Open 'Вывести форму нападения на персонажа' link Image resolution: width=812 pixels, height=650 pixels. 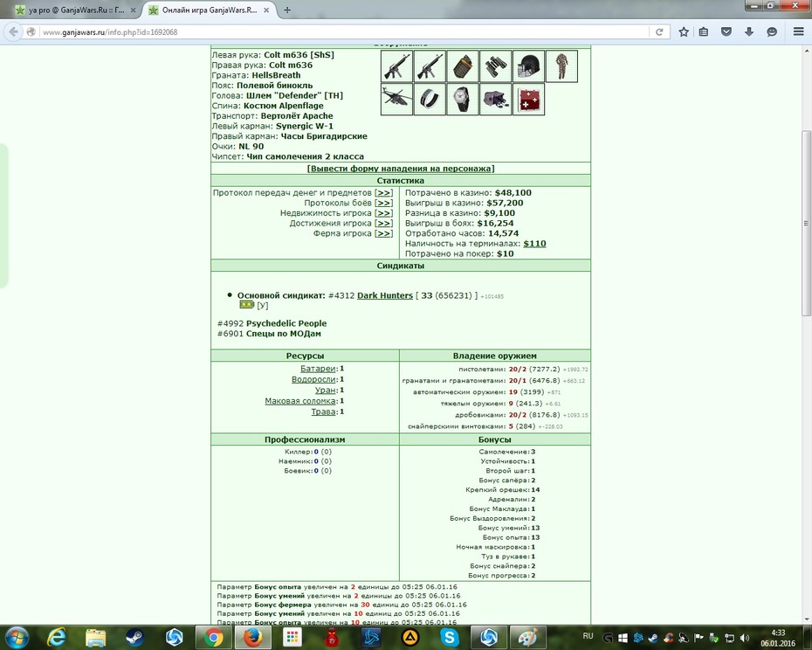(400, 169)
